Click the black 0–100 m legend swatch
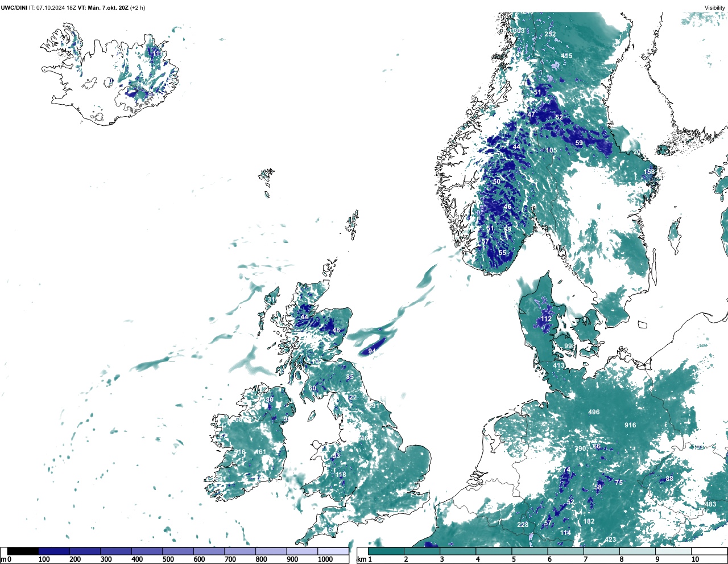728x564 pixels. 23,551
